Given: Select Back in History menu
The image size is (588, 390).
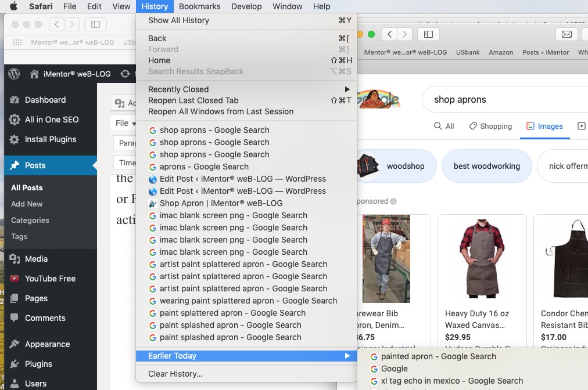Looking at the screenshot, I should coord(246,38).
